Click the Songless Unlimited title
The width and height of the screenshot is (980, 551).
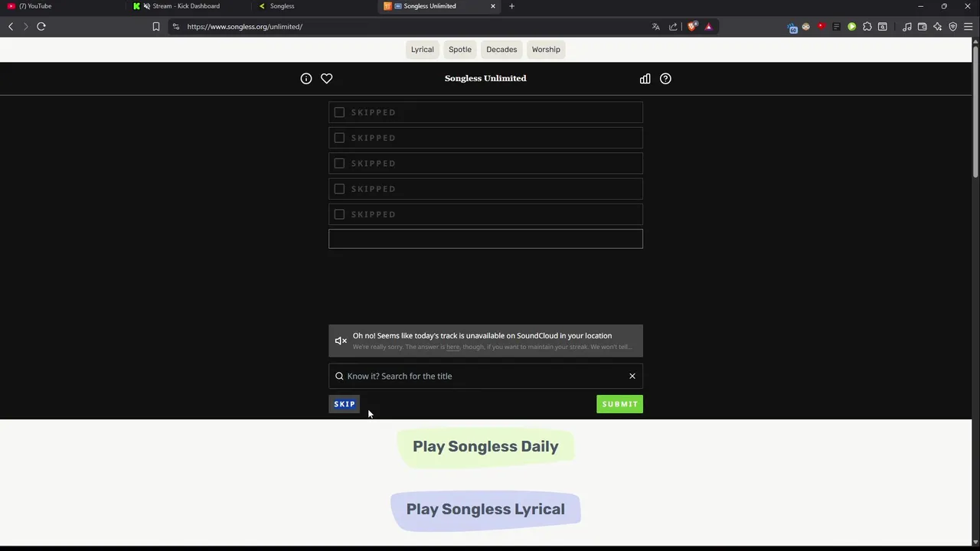click(485, 78)
